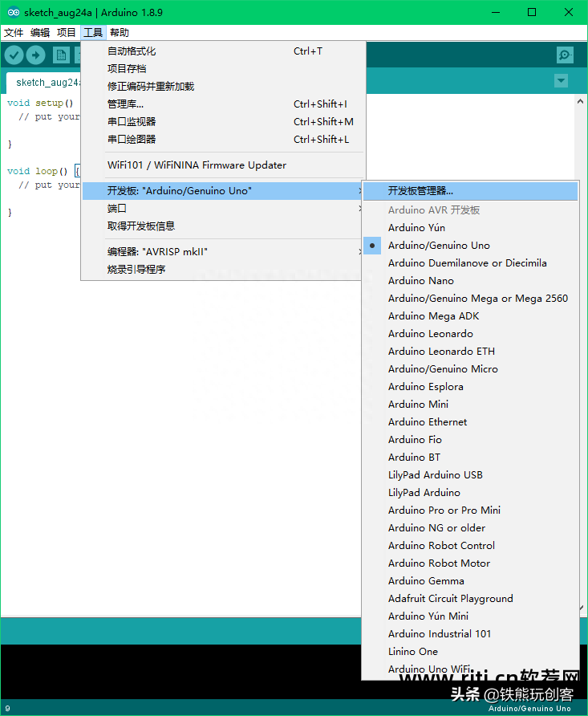Open the 文件 menu
588x716 pixels.
[x=14, y=33]
